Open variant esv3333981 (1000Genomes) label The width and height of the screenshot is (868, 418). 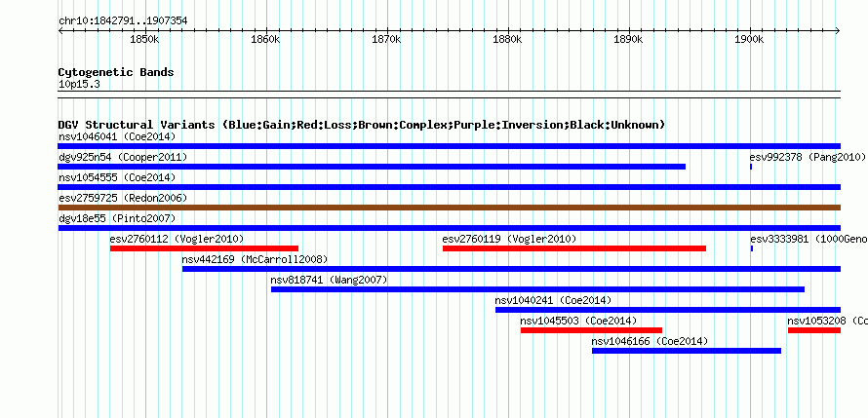pyautogui.click(x=809, y=239)
